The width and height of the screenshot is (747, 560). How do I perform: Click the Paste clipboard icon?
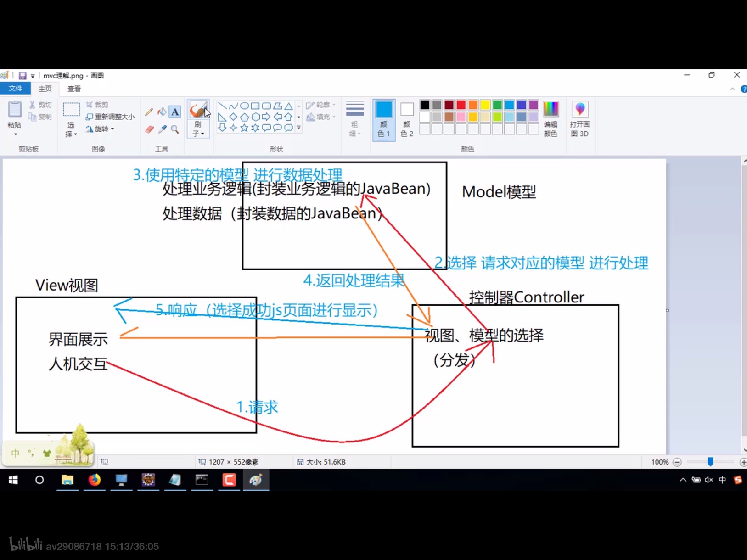pos(15,109)
